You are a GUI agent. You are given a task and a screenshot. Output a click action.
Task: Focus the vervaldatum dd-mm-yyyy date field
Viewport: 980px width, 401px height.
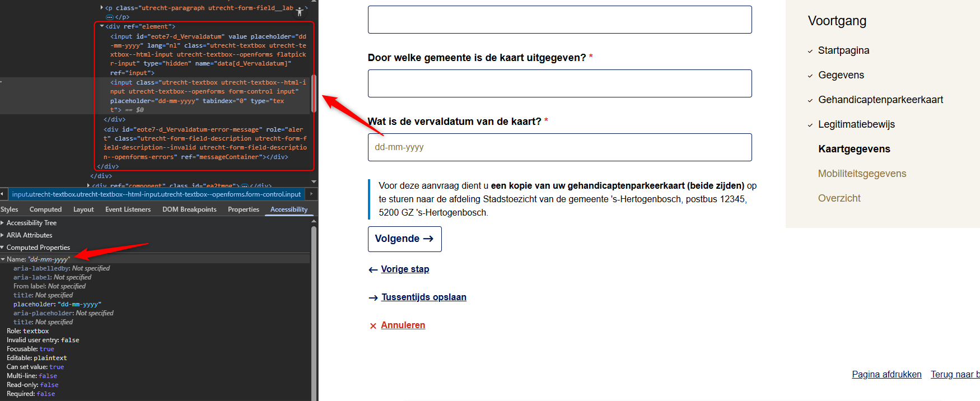pyautogui.click(x=559, y=147)
